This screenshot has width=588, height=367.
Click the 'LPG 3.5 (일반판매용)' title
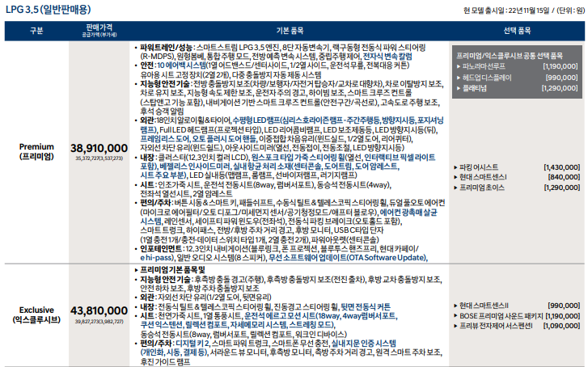48,9
